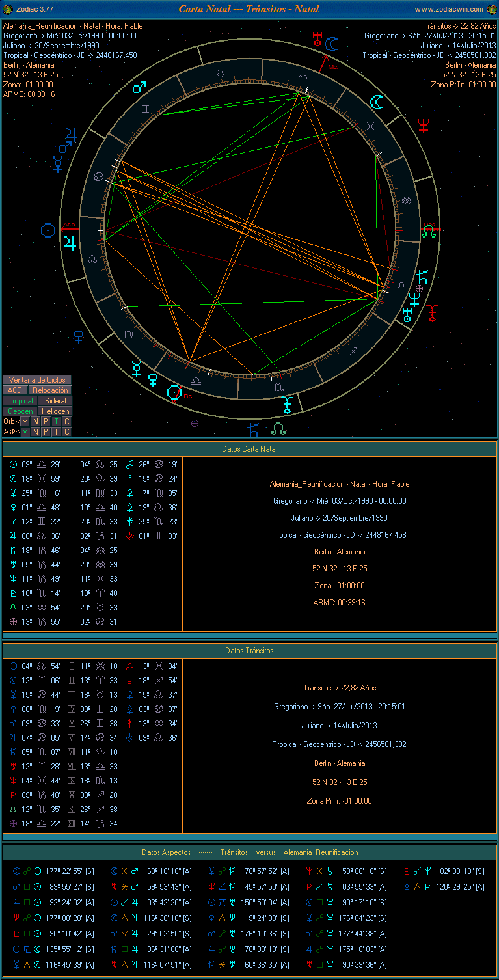Click the Datos Carta Natal panel header
The image size is (499, 980).
249,449
